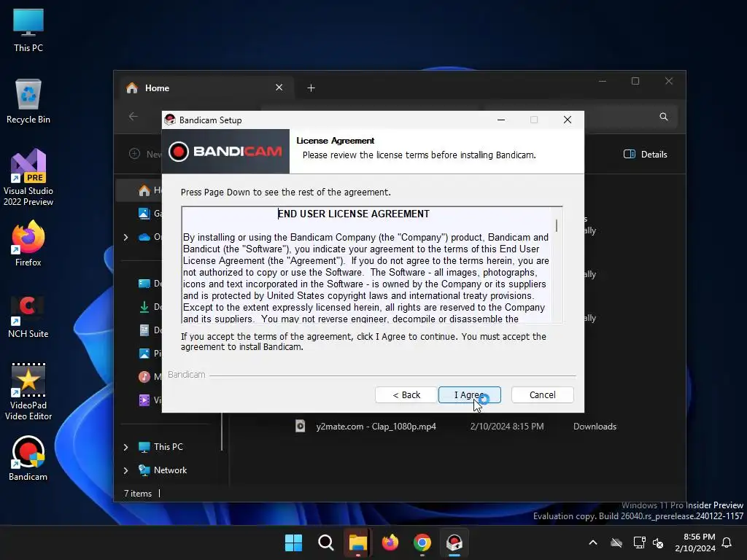The height and width of the screenshot is (560, 747).
Task: Expand This PC in Explorer sidebar
Action: (x=125, y=447)
